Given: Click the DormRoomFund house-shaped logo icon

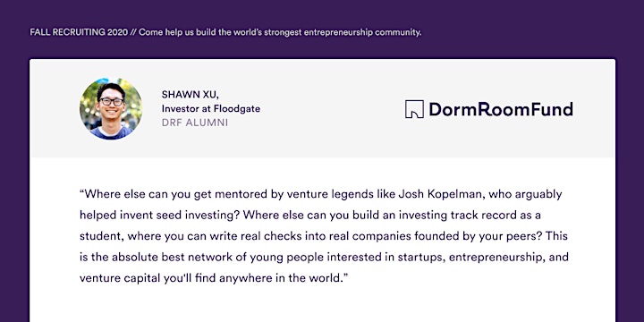Looking at the screenshot, I should point(414,109).
